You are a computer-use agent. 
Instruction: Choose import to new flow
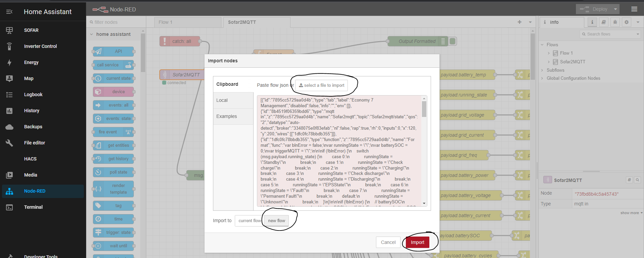[277, 221]
